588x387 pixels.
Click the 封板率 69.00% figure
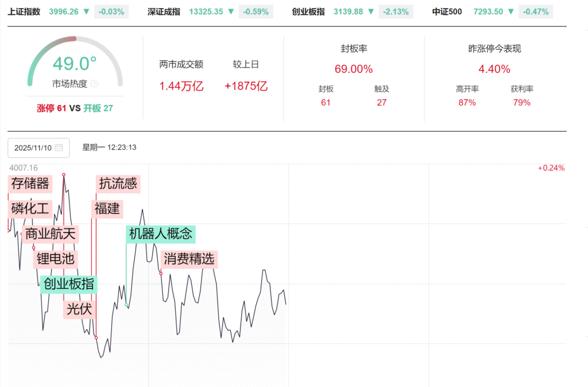click(354, 69)
